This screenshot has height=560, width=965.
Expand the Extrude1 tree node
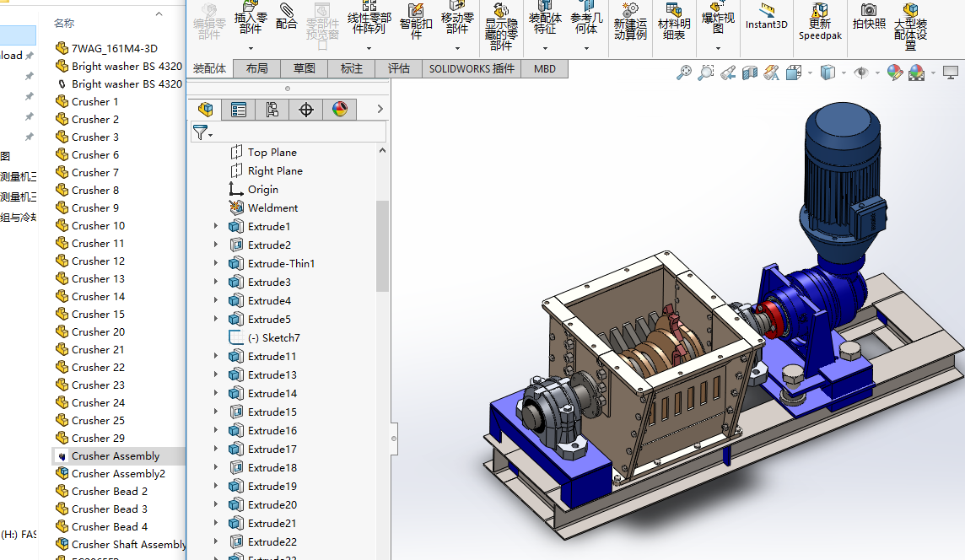tap(216, 226)
